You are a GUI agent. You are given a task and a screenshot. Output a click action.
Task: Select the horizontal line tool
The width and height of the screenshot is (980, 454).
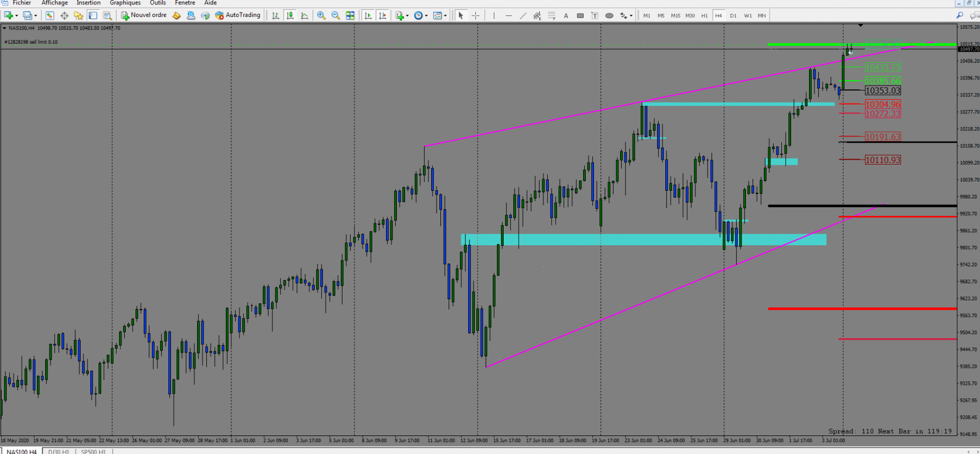pos(509,15)
